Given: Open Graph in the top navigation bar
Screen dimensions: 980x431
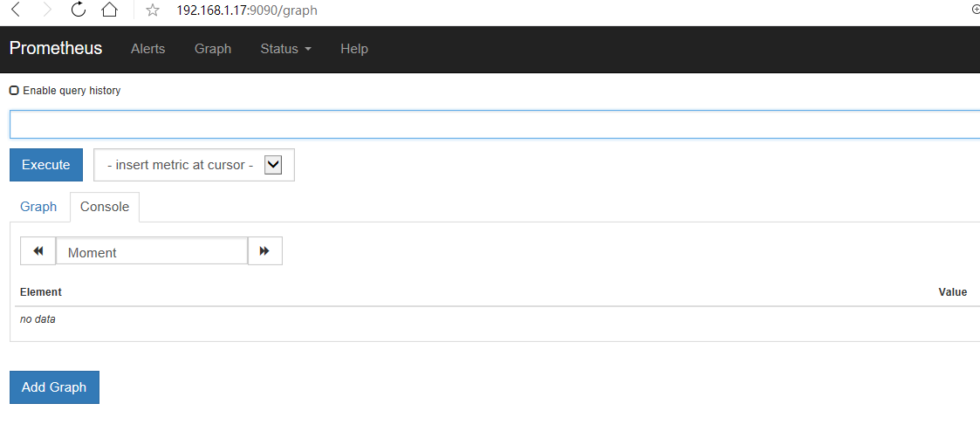Looking at the screenshot, I should tap(213, 49).
